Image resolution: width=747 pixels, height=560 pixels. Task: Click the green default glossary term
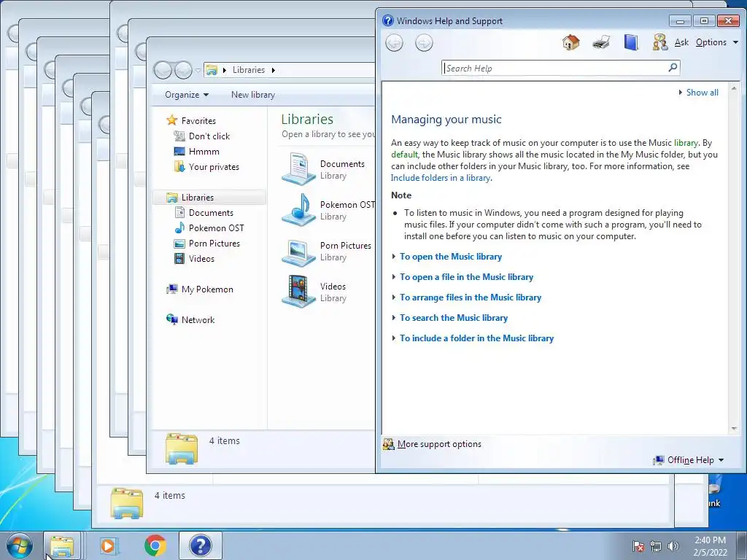[x=404, y=155]
